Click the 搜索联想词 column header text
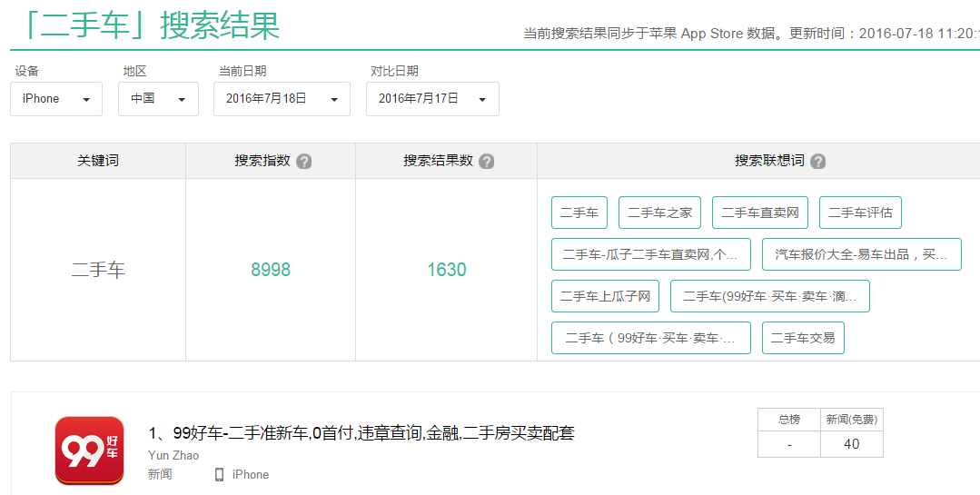 [x=769, y=161]
